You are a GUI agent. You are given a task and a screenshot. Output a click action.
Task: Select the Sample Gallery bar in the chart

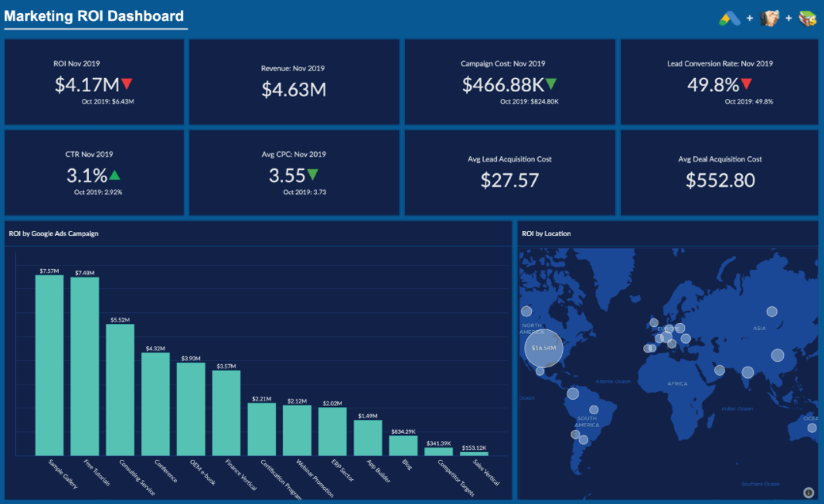[x=49, y=363]
